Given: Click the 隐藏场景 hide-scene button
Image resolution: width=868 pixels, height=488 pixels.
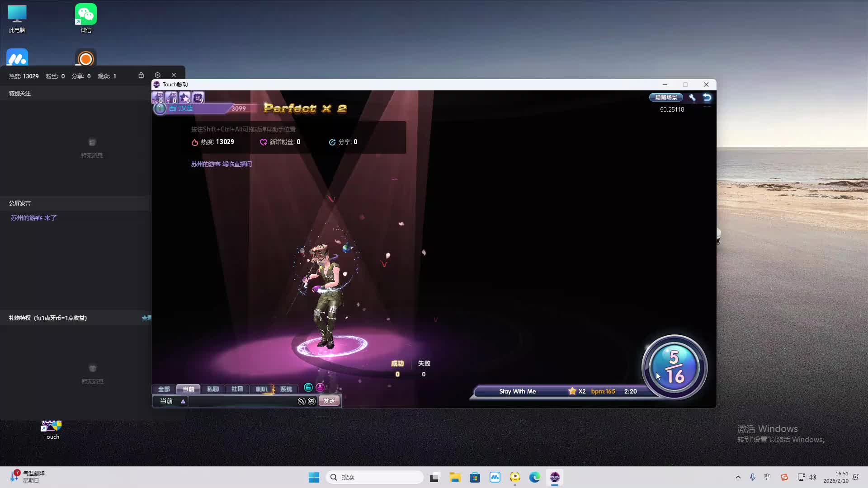Looking at the screenshot, I should 666,97.
